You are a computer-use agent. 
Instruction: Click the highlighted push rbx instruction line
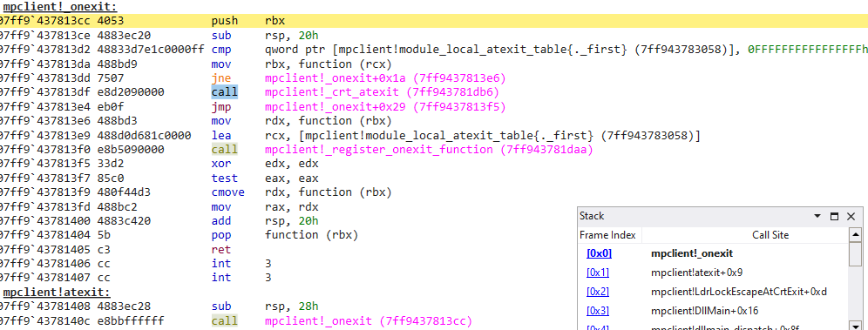point(434,22)
